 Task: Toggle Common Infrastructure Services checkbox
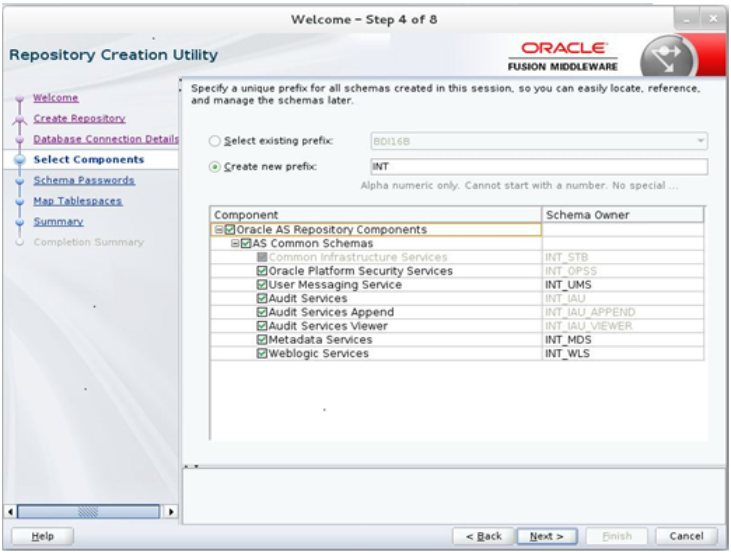click(262, 257)
